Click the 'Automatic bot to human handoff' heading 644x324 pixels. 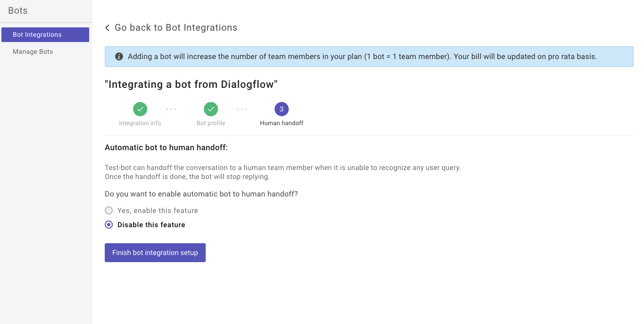pos(166,148)
